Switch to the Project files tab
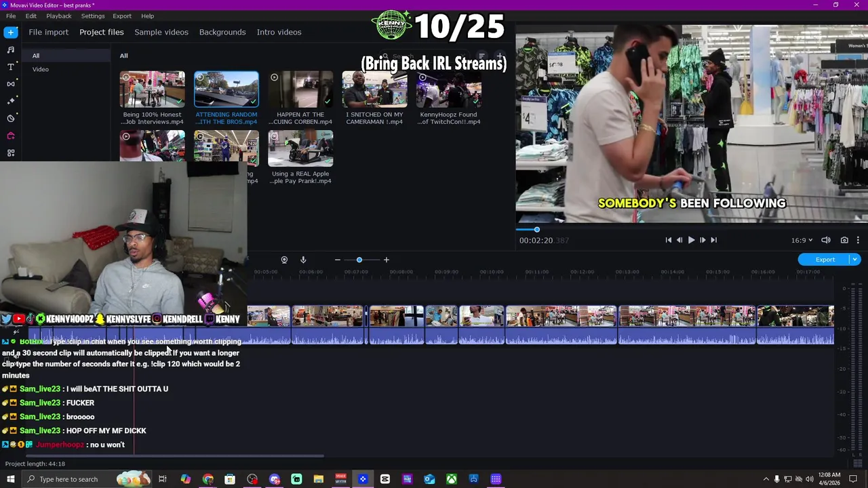 pyautogui.click(x=102, y=32)
